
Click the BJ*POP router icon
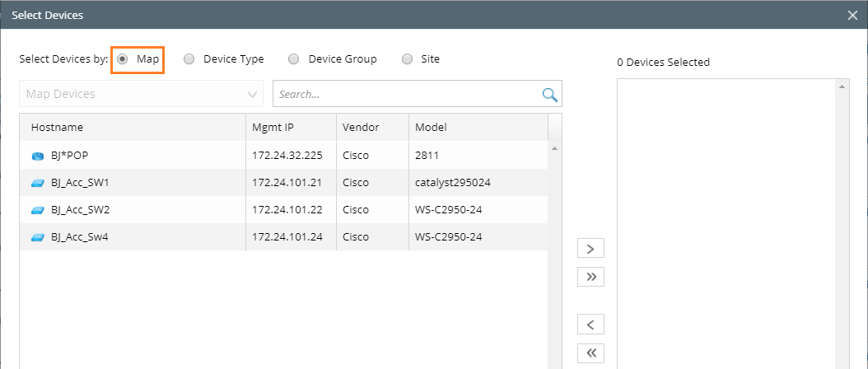(37, 156)
